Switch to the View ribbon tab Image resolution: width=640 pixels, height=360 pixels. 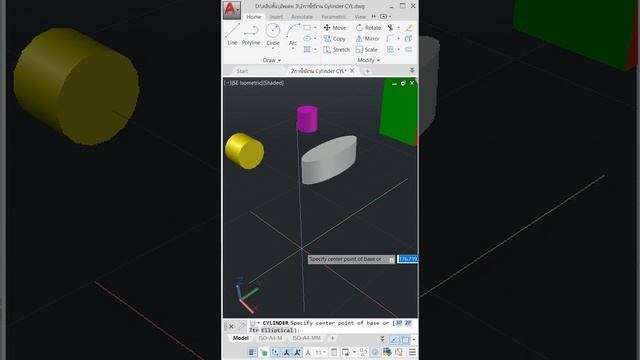[x=360, y=17]
